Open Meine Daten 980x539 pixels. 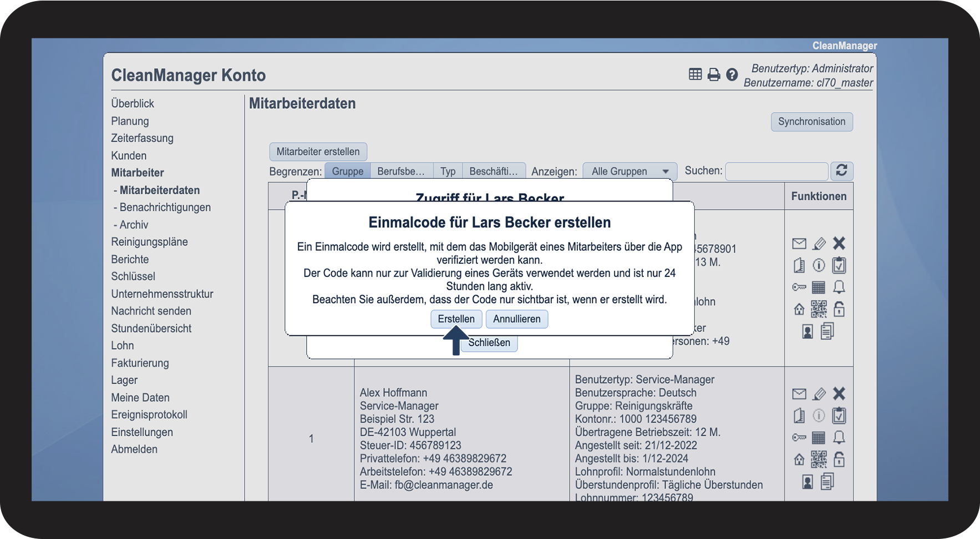coord(140,397)
